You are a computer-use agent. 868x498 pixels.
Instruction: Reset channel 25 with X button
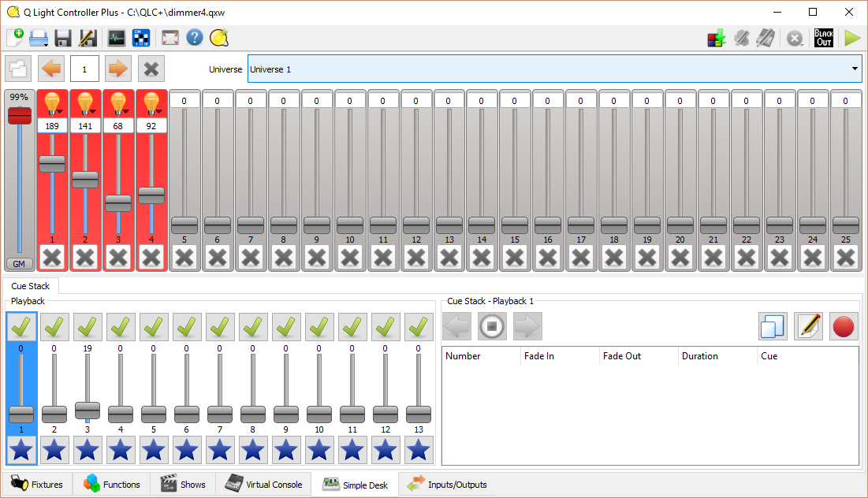click(846, 258)
